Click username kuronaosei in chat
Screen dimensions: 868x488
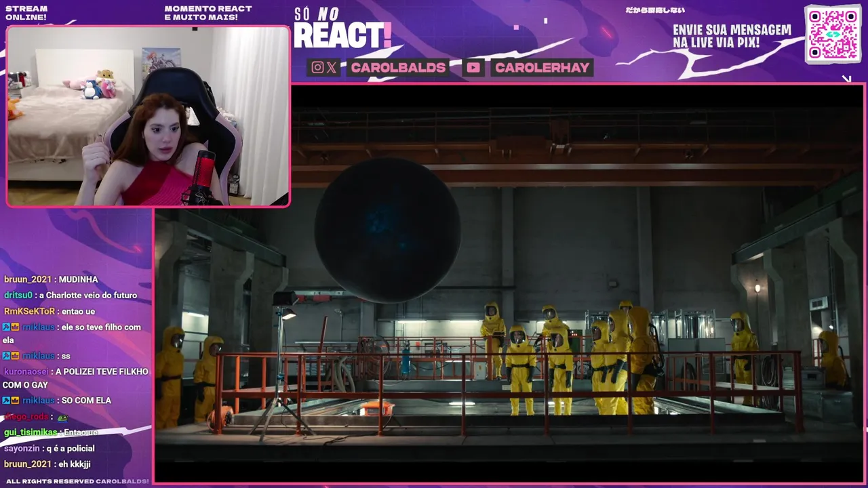pos(26,371)
